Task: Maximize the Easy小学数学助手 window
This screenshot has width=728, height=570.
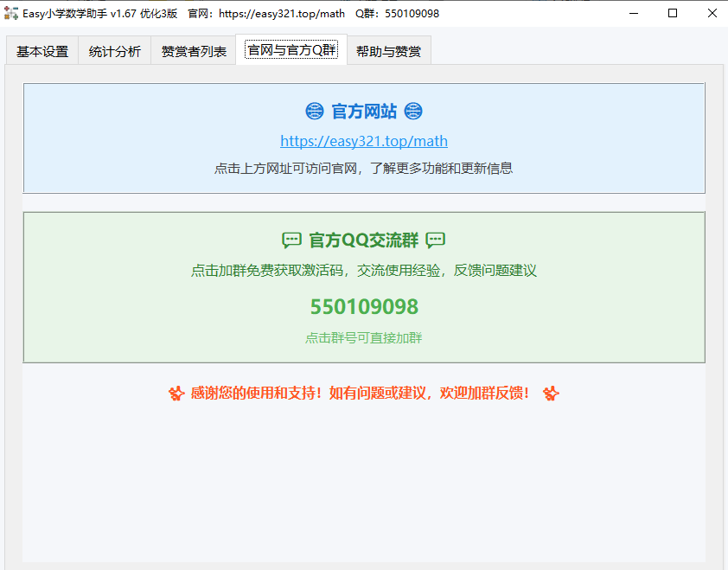Action: coord(673,14)
